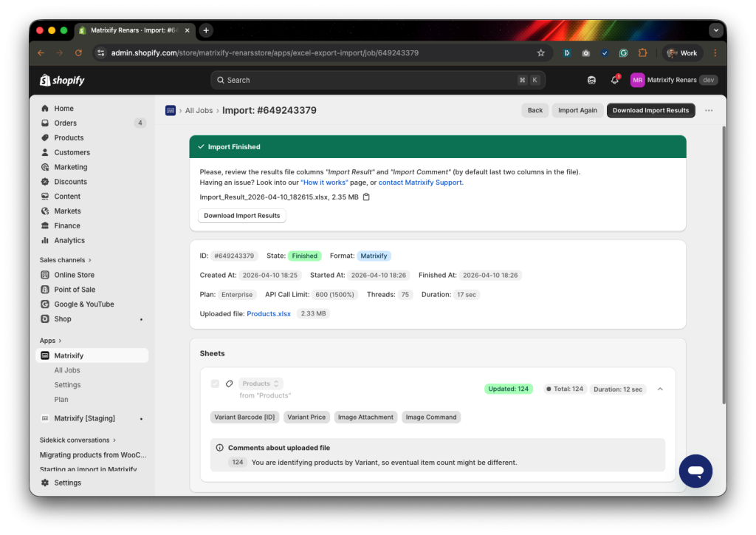Open the Online Store sales channel

(74, 274)
